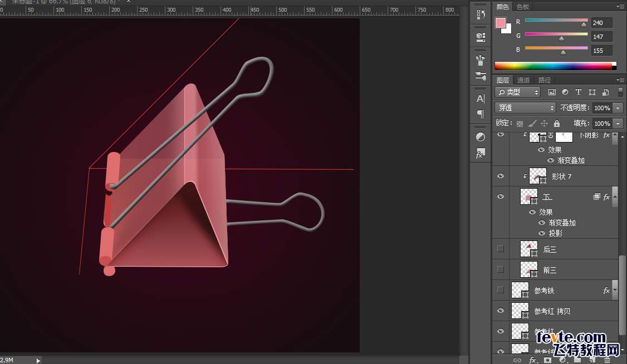The image size is (627, 364).
Task: Click the R color slider
Action: (556, 21)
